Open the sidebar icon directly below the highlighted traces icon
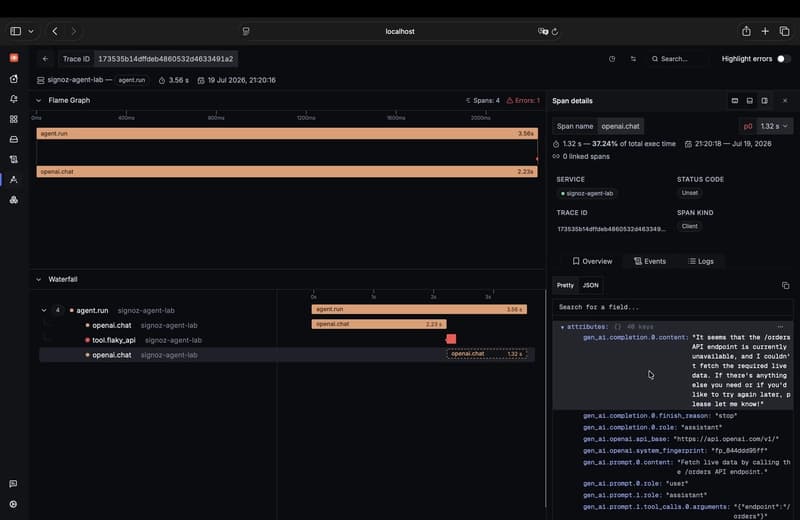This screenshot has width=800, height=520. (14, 200)
